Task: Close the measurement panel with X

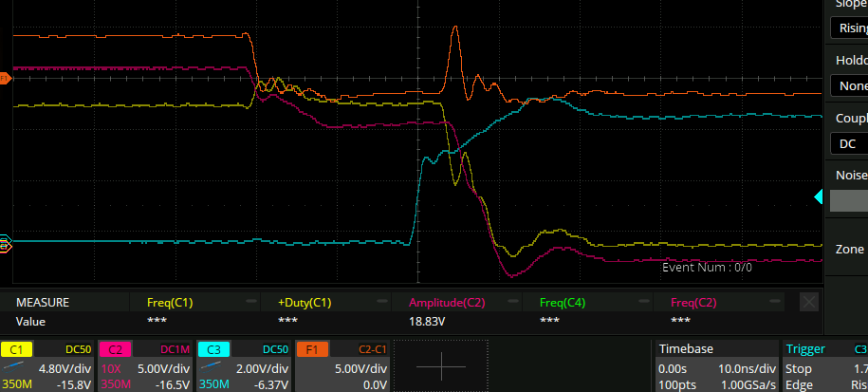Action: click(808, 302)
